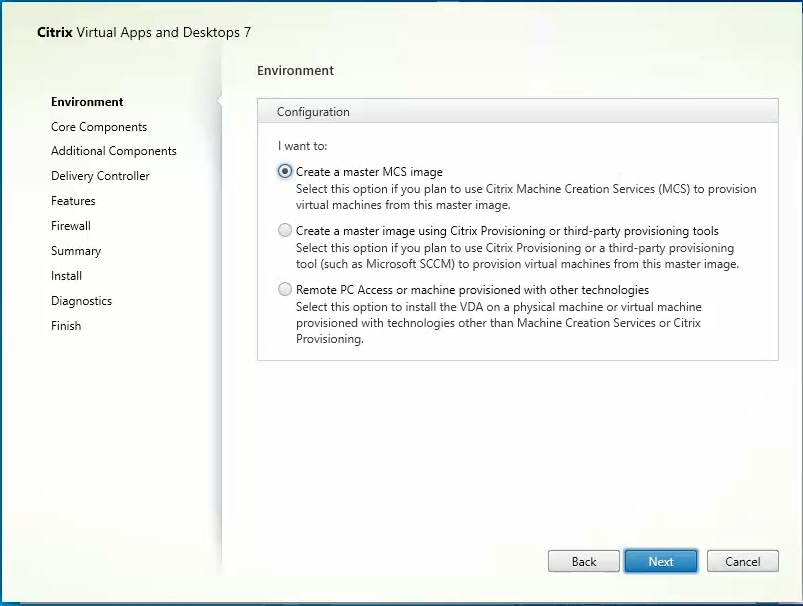This screenshot has width=803, height=606.
Task: Open the Core Components step
Action: [x=98, y=126]
